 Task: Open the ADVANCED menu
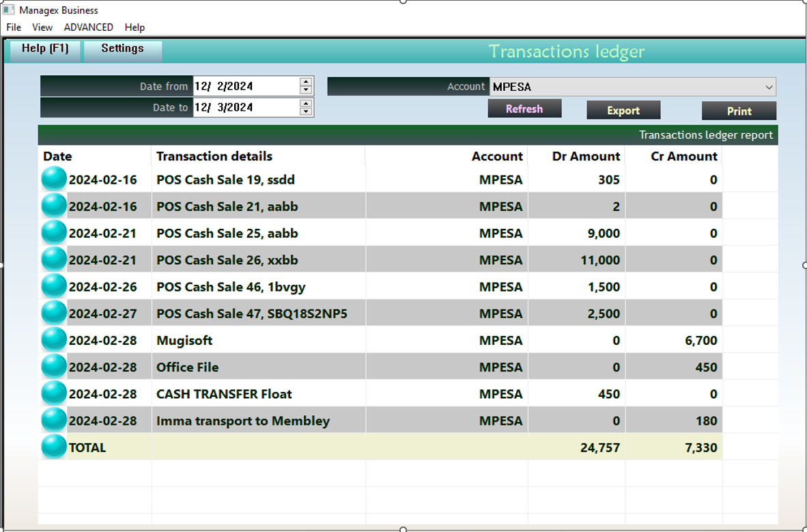(88, 27)
